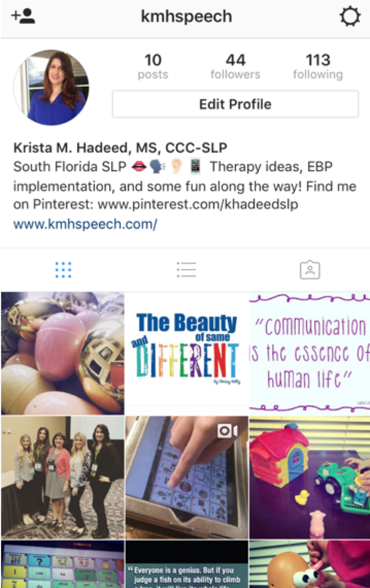Image resolution: width=370 pixels, height=588 pixels.
Task: Open the Easter eggs photo
Action: (63, 353)
